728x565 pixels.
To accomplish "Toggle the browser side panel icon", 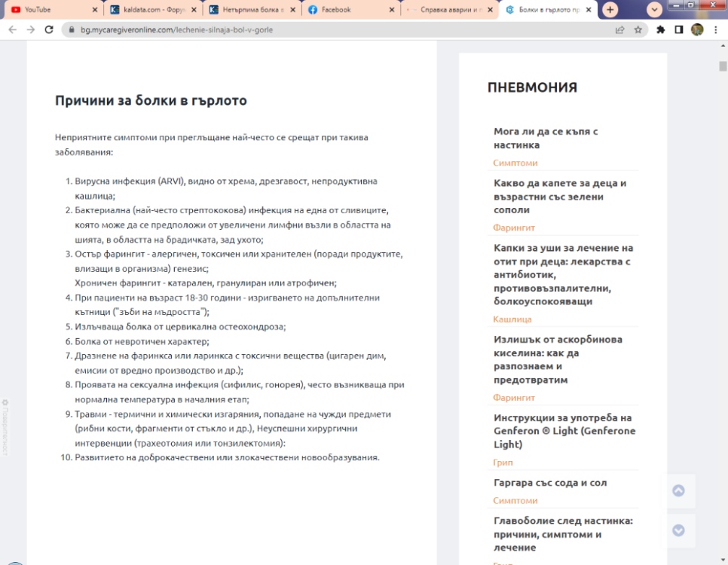I will (x=679, y=29).
